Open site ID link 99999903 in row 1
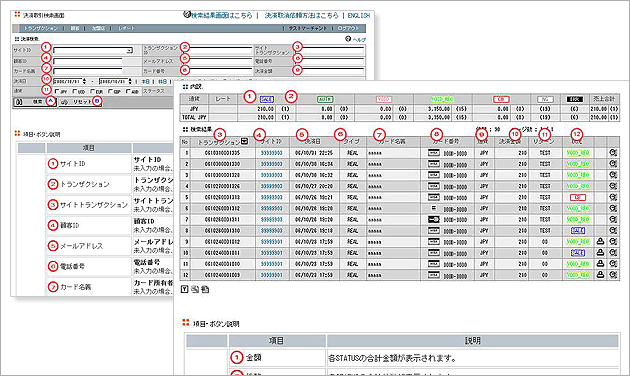 click(x=272, y=153)
